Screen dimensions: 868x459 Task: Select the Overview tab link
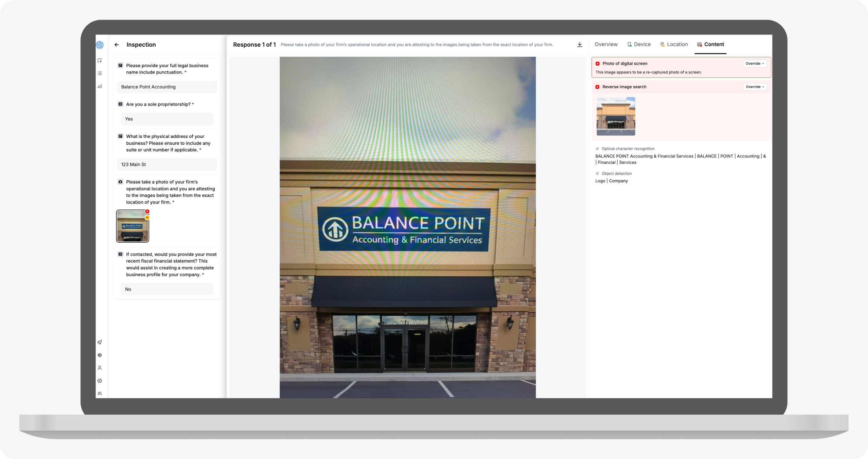[606, 44]
